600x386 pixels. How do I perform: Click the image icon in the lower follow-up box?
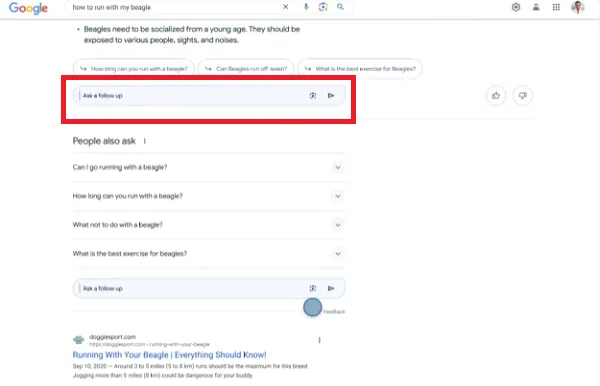coord(313,288)
